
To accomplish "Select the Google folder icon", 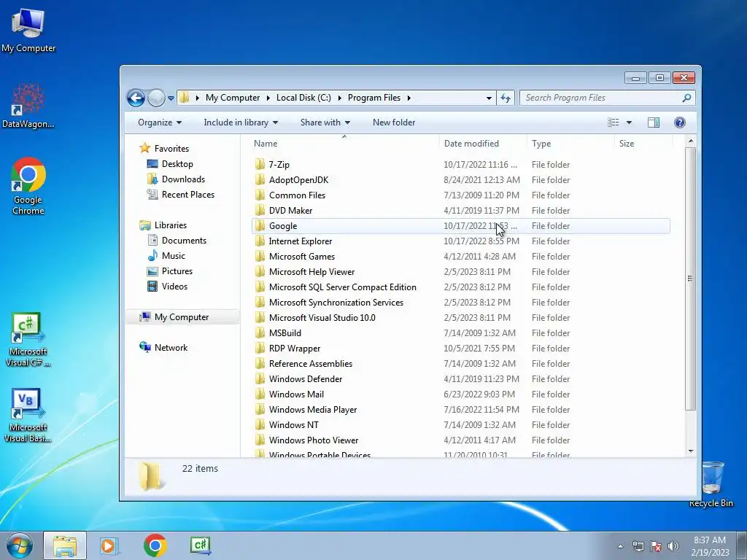I will [260, 226].
